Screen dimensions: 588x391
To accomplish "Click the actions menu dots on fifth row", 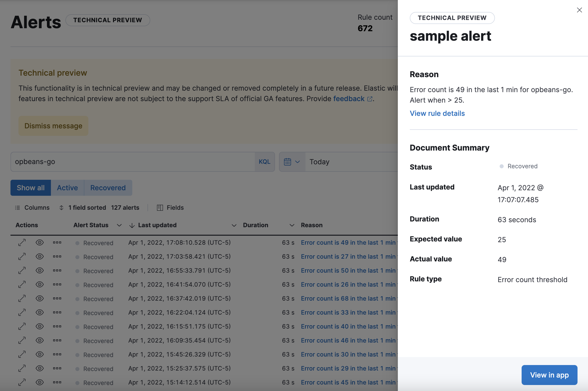I will (56, 298).
